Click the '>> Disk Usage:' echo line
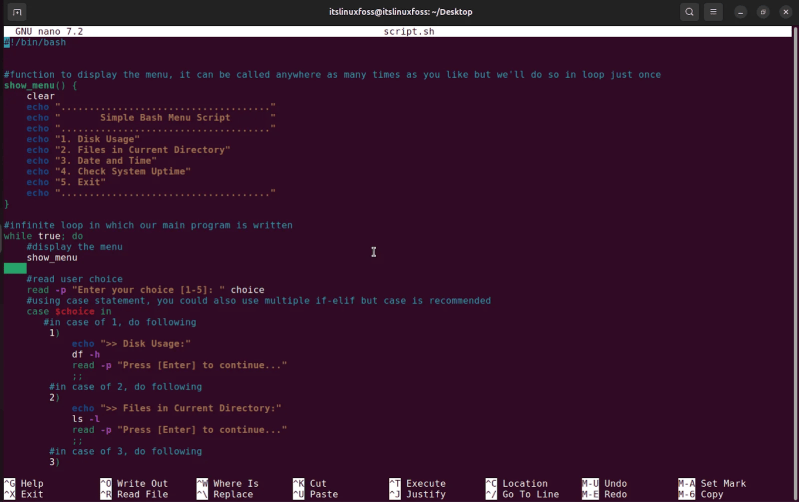Image resolution: width=799 pixels, height=502 pixels. coord(131,344)
